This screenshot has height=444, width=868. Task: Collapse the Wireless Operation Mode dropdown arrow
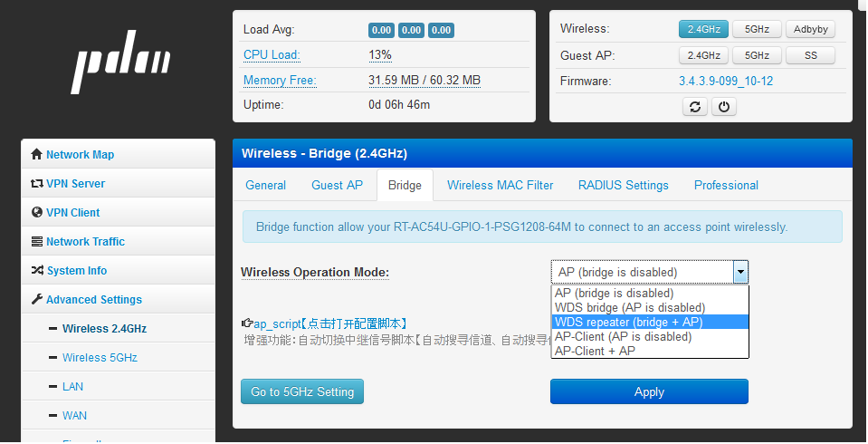pyautogui.click(x=740, y=272)
